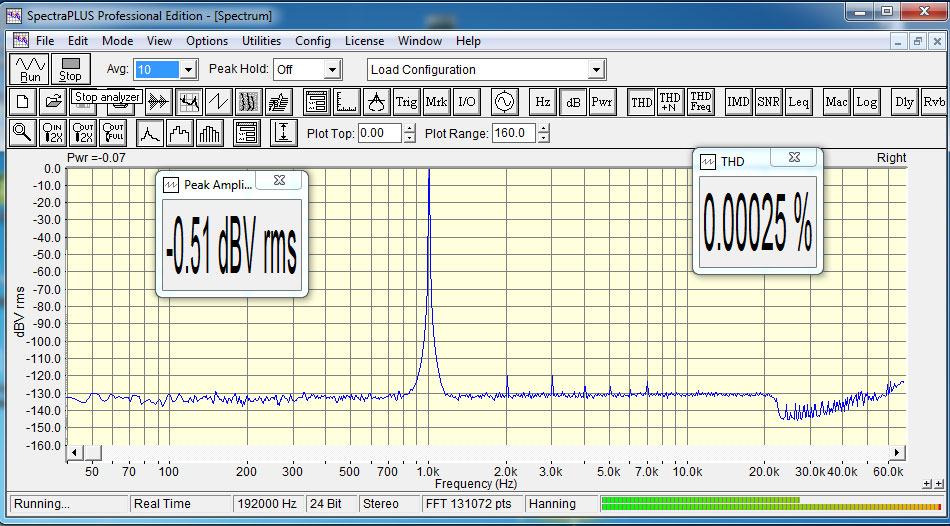The width and height of the screenshot is (950, 526).
Task: Click the Run analyzer button
Action: tap(30, 69)
